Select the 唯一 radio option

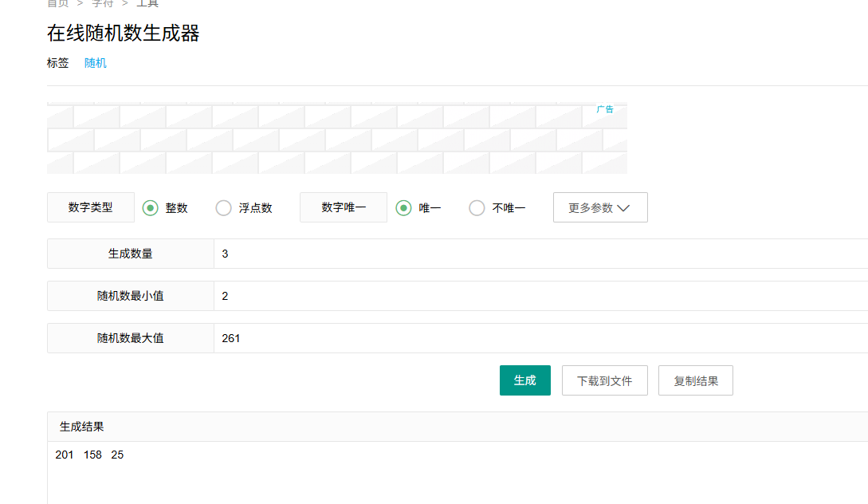click(x=403, y=208)
